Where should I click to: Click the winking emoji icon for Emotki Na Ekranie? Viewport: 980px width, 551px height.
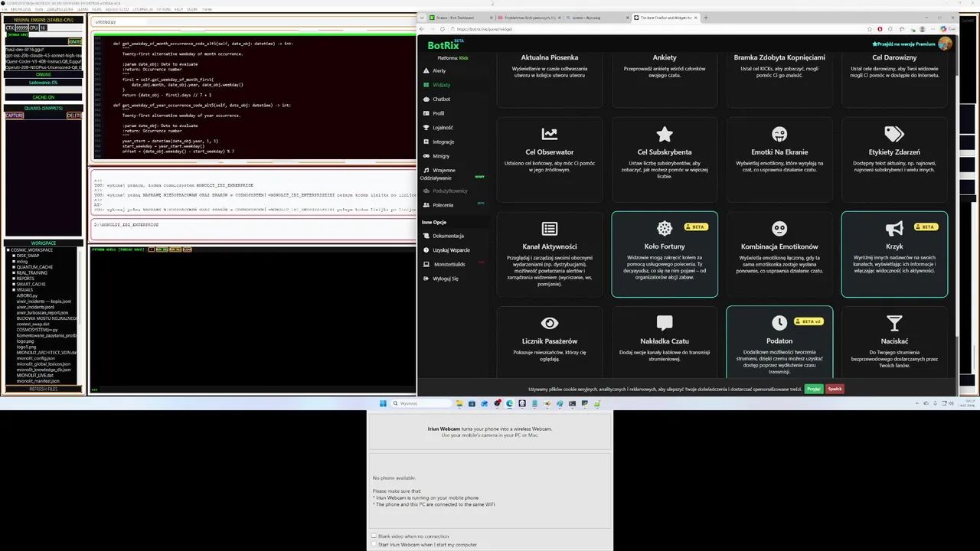(779, 134)
